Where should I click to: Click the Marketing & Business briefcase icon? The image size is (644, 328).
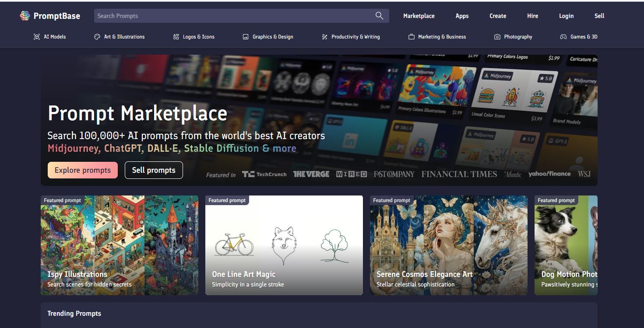tap(411, 37)
